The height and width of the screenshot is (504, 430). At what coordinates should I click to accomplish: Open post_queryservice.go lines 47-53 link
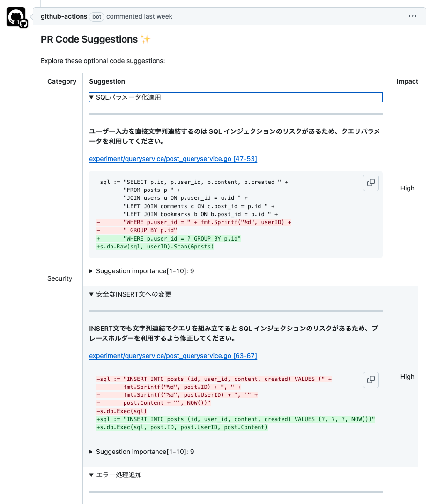[173, 159]
